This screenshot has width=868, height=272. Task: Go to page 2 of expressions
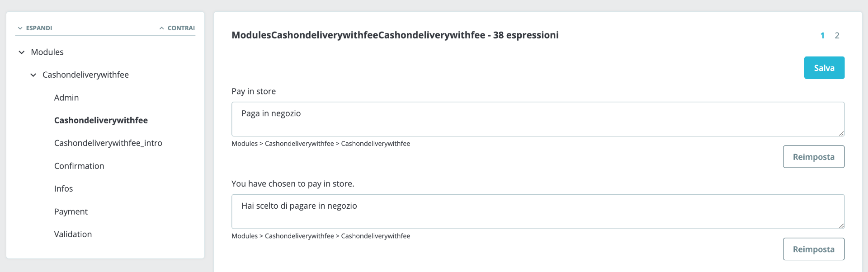click(837, 36)
